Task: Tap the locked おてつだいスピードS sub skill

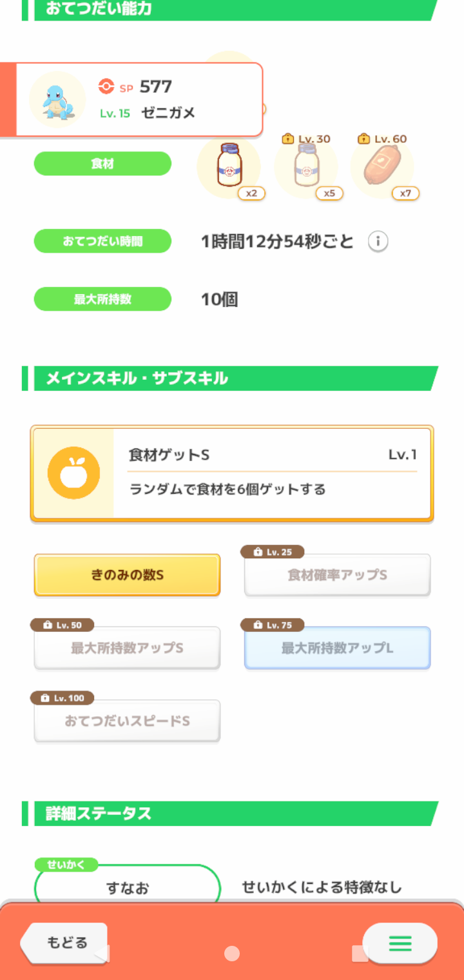Action: click(x=127, y=721)
